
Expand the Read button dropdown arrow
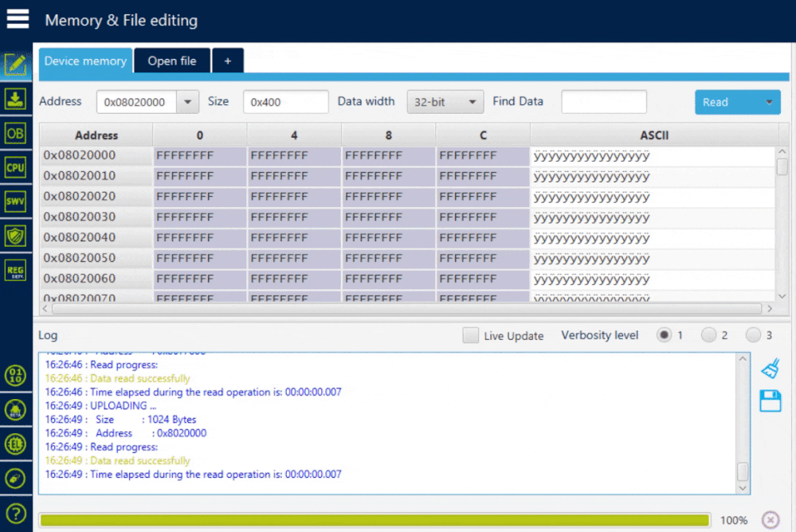click(x=769, y=102)
